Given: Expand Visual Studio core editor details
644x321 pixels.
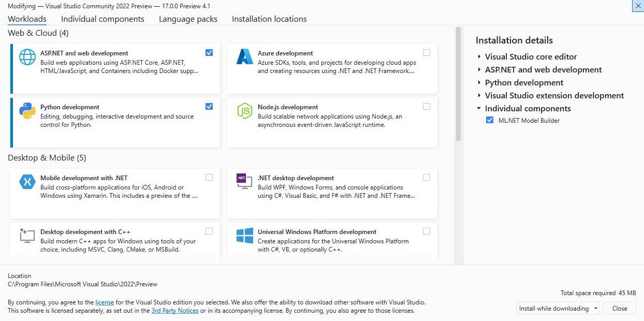Looking at the screenshot, I should pyautogui.click(x=479, y=57).
